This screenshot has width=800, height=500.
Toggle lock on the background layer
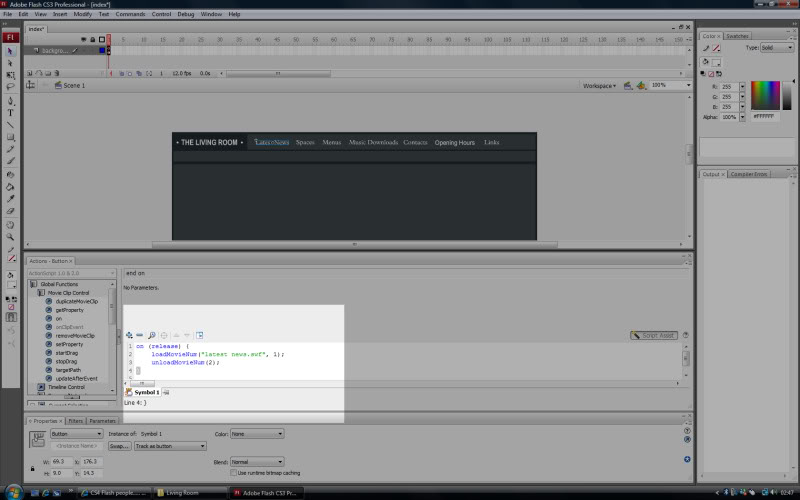click(91, 50)
